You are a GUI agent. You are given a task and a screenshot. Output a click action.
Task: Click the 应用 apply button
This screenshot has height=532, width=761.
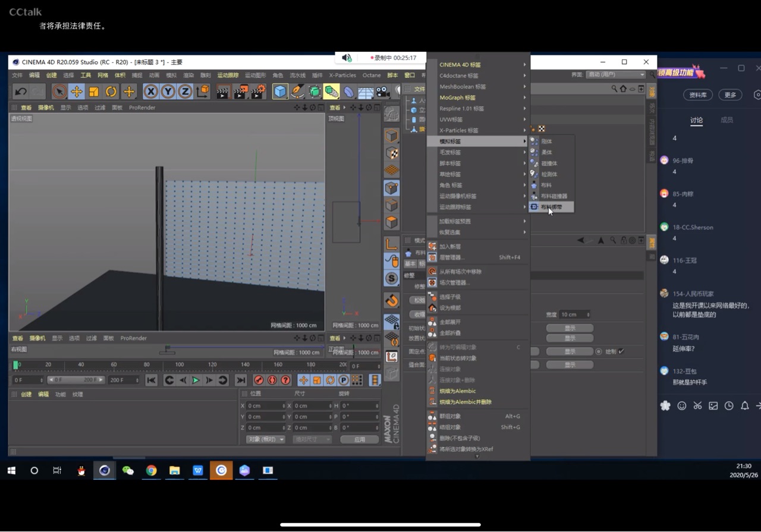point(359,439)
